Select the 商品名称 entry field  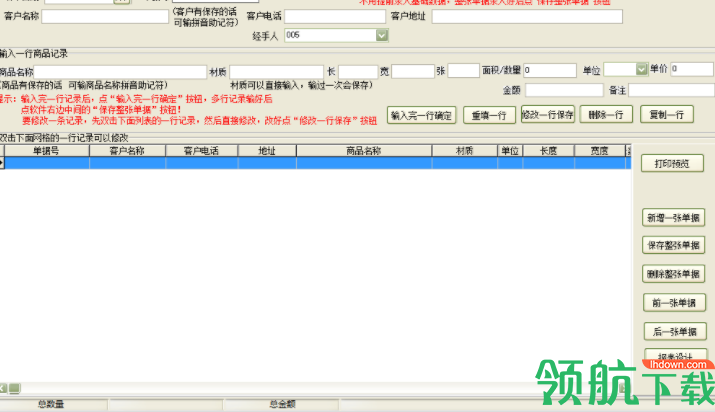(x=120, y=72)
